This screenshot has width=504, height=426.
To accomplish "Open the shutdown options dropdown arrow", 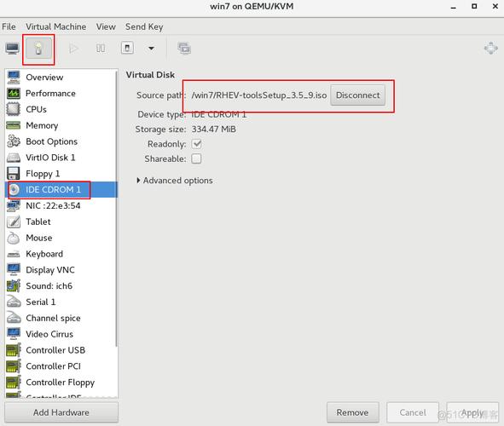I will pyautogui.click(x=151, y=49).
